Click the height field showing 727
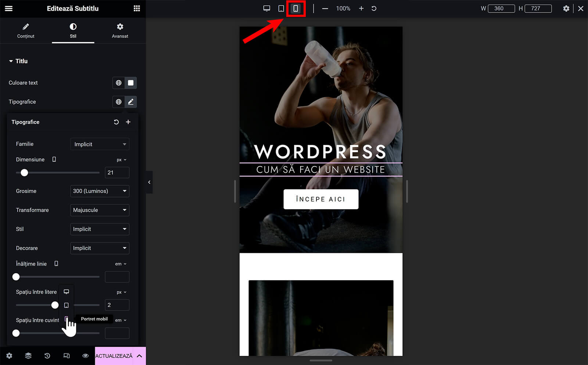The image size is (588, 365). 538,8
